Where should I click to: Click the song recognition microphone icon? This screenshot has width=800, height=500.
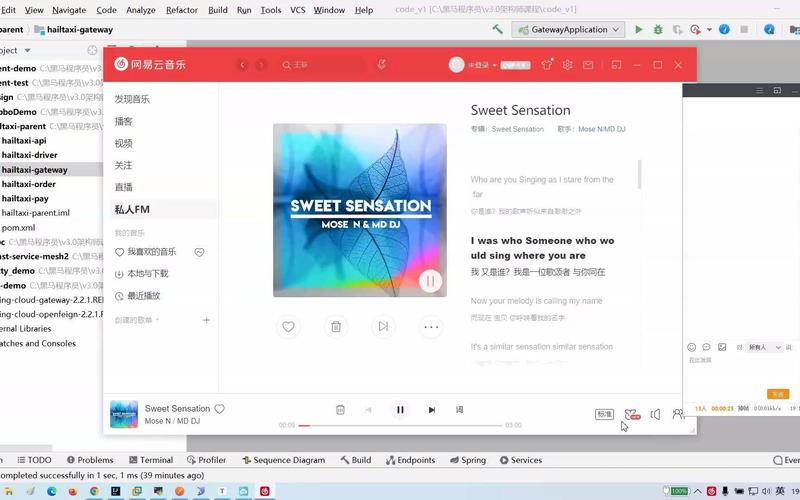coord(381,65)
